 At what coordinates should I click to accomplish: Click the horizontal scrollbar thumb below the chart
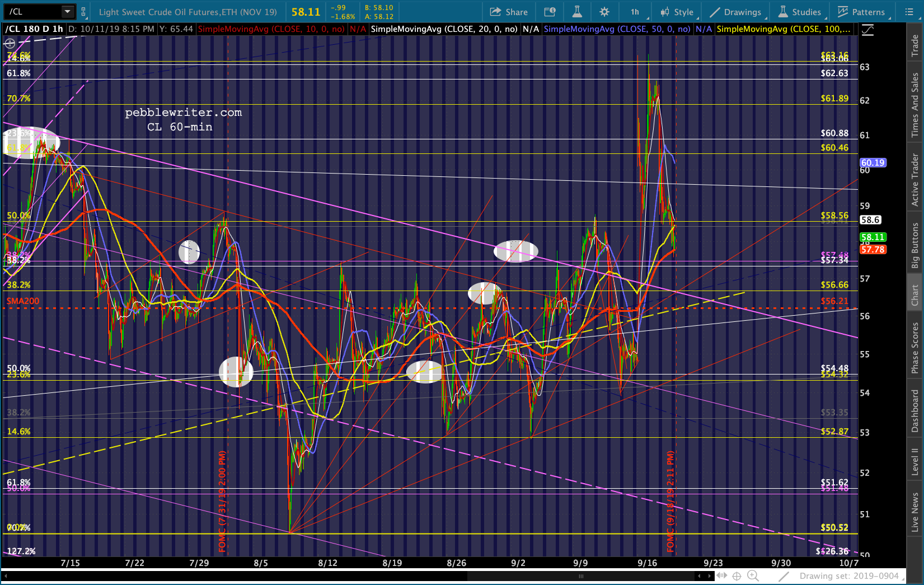pyautogui.click(x=580, y=576)
